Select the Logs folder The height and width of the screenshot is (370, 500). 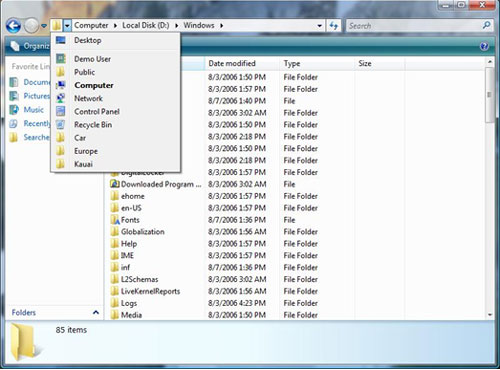click(x=124, y=303)
